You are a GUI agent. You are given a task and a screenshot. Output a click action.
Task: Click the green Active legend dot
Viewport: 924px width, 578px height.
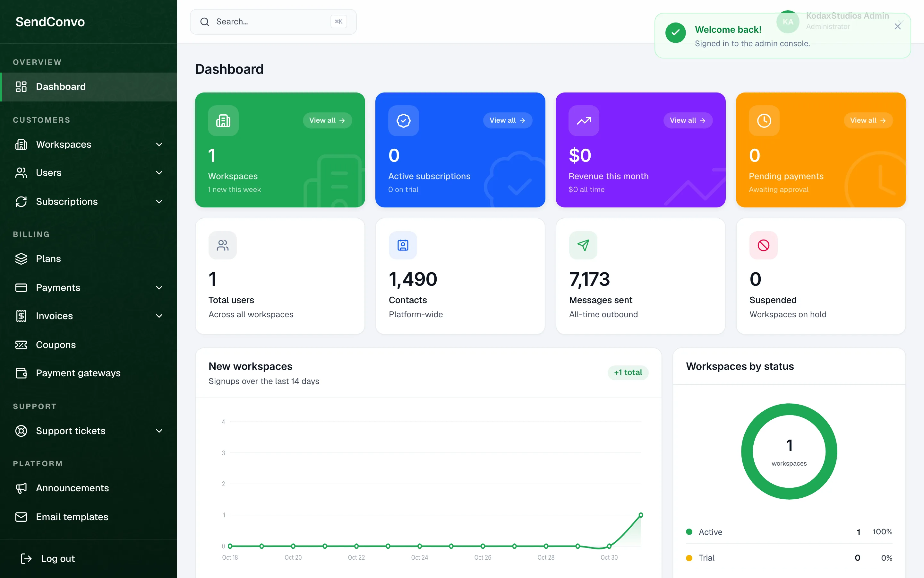click(689, 532)
